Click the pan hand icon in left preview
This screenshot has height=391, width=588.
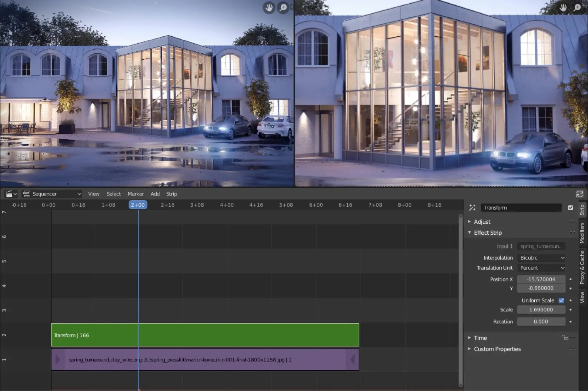tap(269, 8)
